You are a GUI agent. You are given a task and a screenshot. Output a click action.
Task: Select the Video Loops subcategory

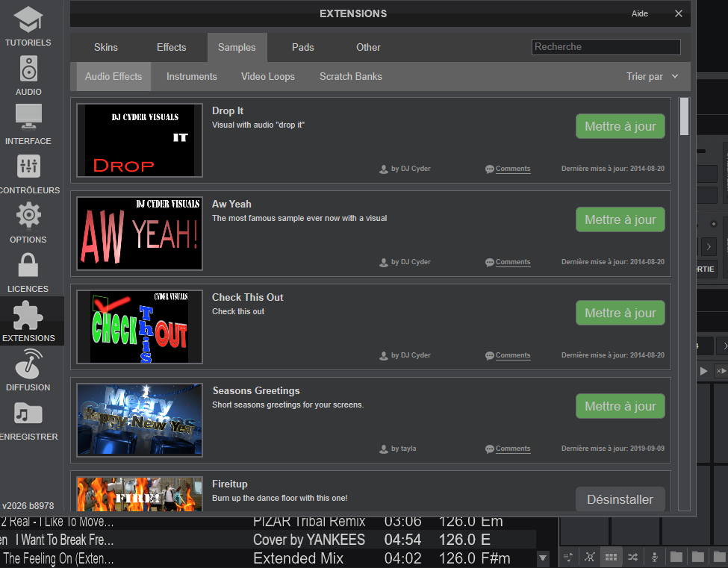point(267,76)
